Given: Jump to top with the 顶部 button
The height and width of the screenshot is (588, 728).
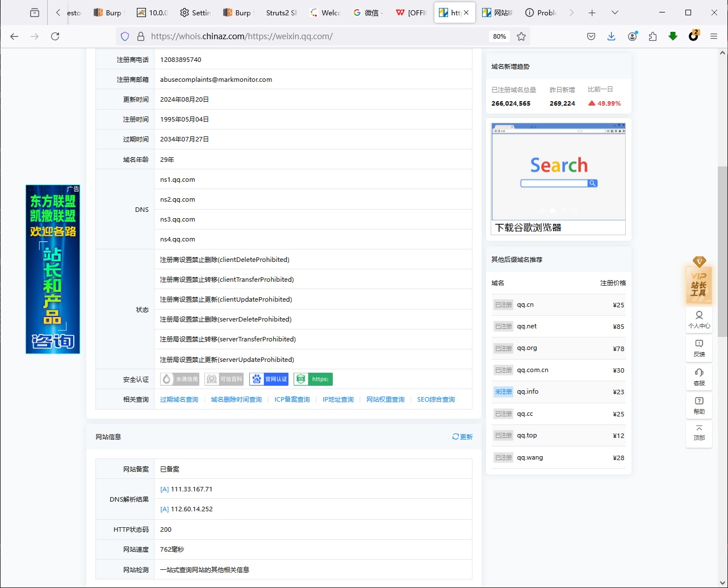Looking at the screenshot, I should click(x=699, y=433).
